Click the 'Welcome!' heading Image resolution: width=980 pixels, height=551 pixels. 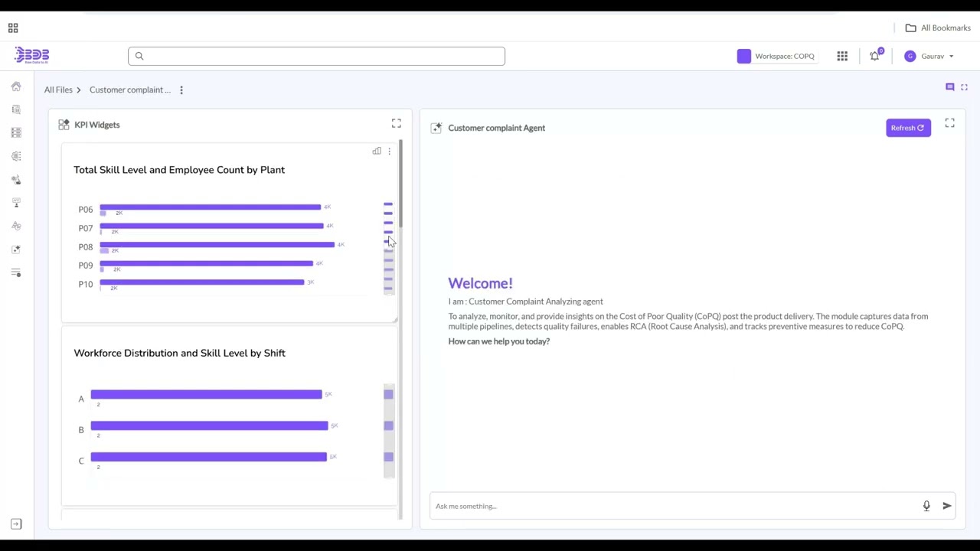[x=480, y=283]
